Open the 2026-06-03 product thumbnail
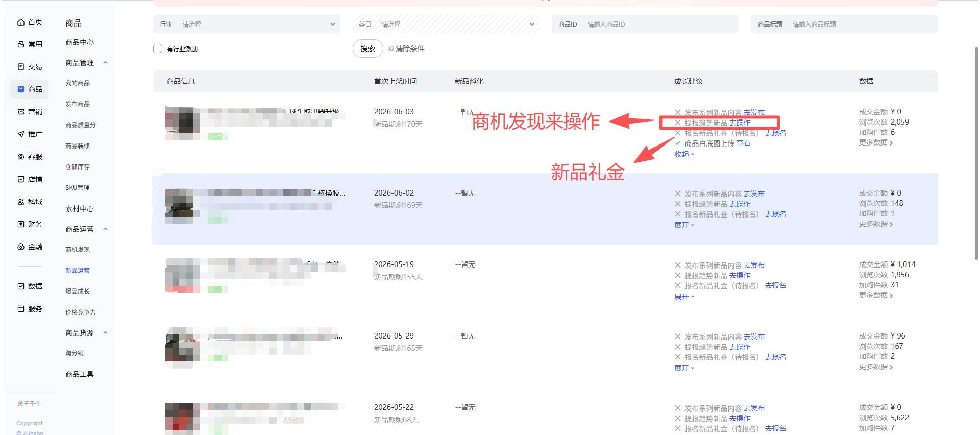The image size is (980, 435). (x=182, y=123)
